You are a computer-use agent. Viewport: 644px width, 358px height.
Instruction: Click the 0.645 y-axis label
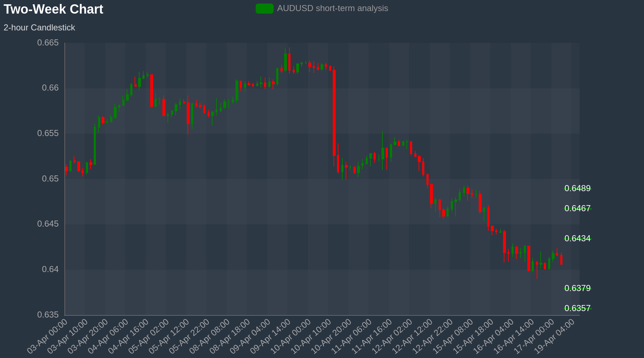pos(48,224)
